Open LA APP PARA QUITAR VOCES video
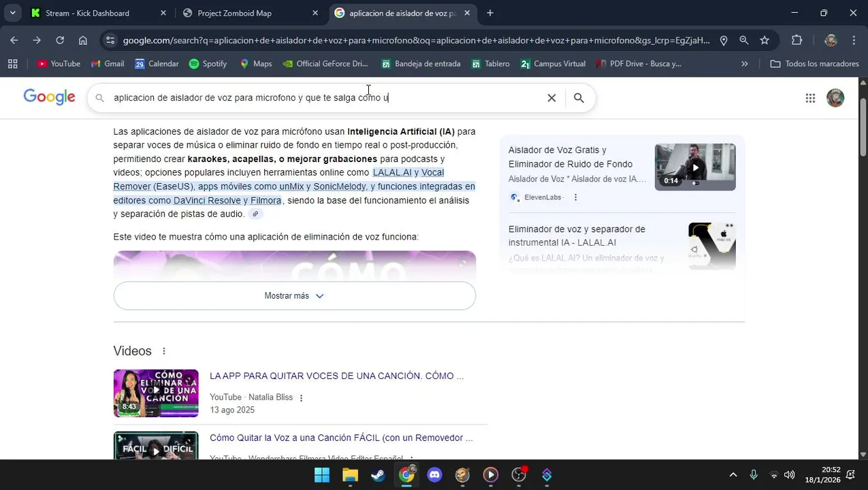Viewport: 868px width, 490px height. pos(336,376)
